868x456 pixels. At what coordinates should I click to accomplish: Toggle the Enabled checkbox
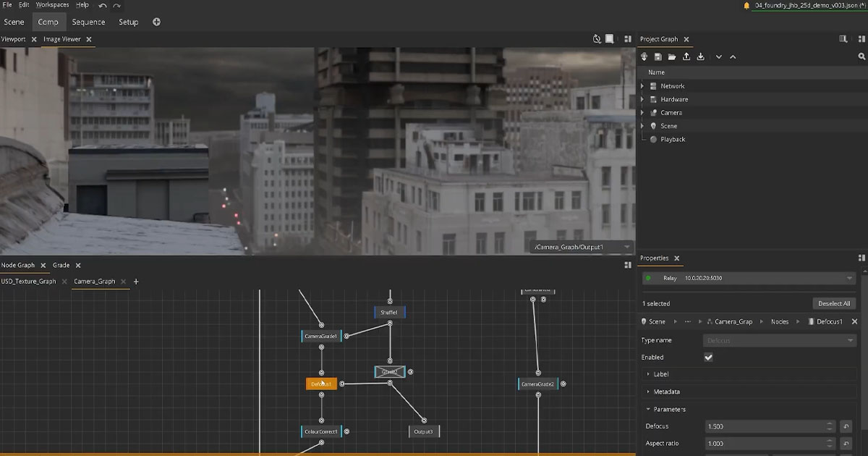(708, 358)
